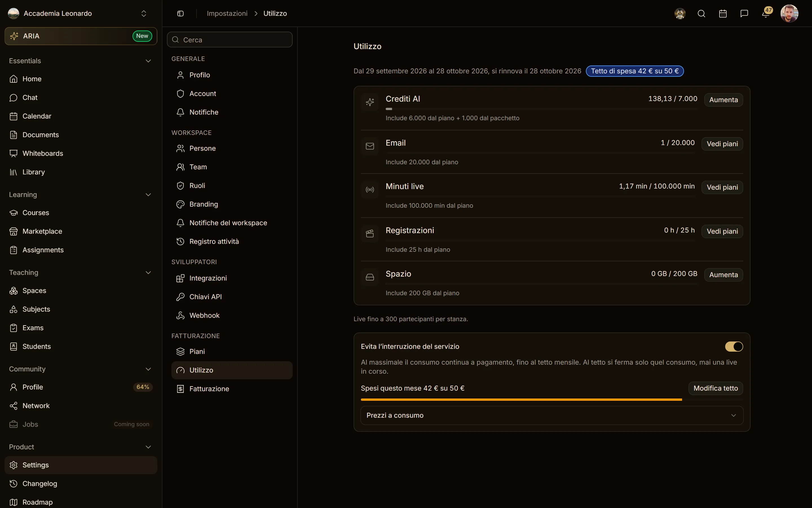This screenshot has width=812, height=508.
Task: Open Integrazioni settings
Action: (232, 278)
